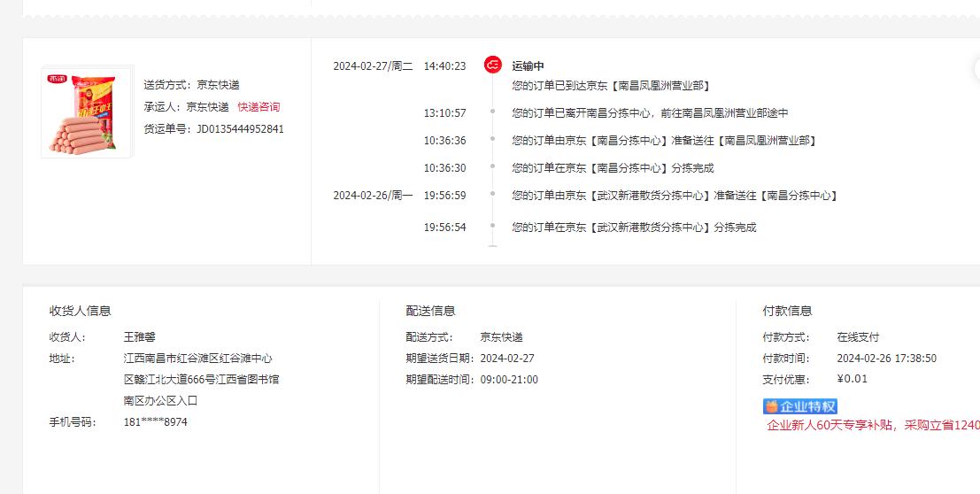Select recipient name 王雅馨
The width and height of the screenshot is (980, 494).
click(139, 337)
